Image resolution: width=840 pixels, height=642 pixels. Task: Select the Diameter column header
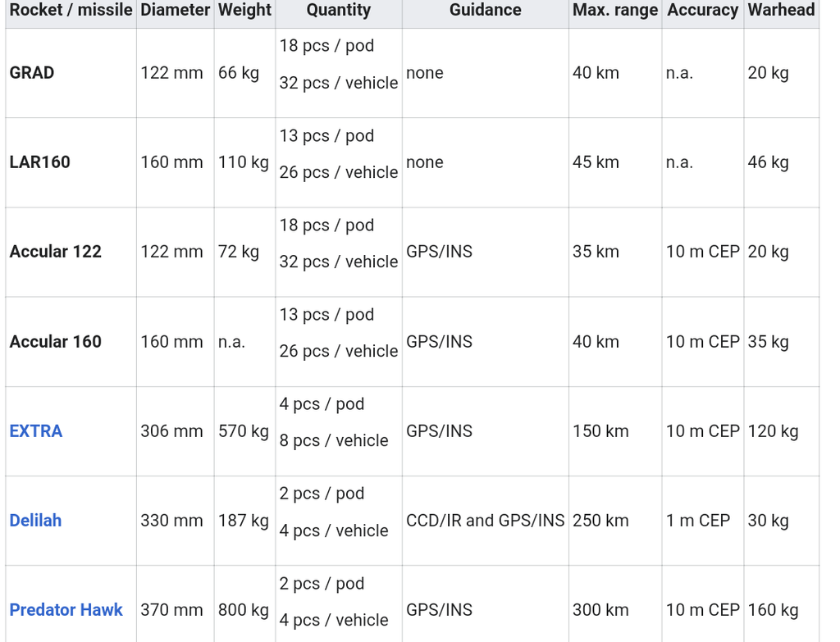tap(175, 11)
